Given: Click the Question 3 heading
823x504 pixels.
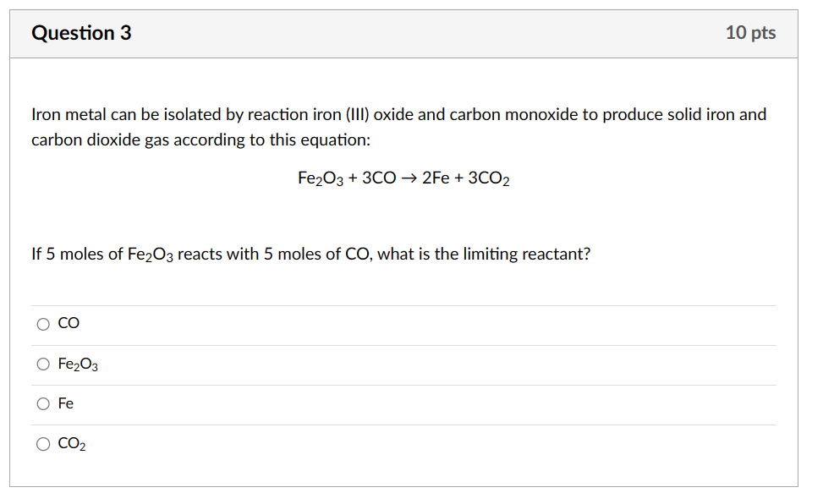Looking at the screenshot, I should [81, 33].
